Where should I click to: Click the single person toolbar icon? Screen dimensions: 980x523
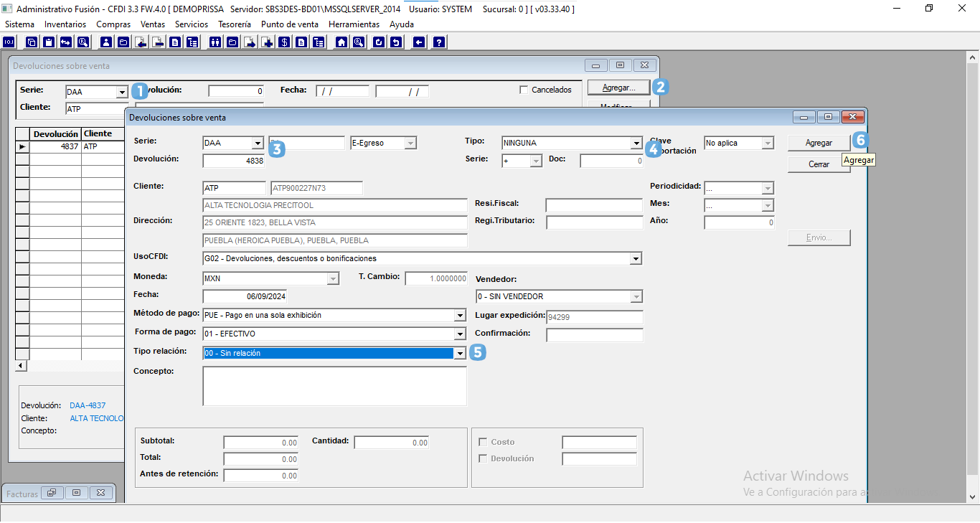click(x=106, y=42)
